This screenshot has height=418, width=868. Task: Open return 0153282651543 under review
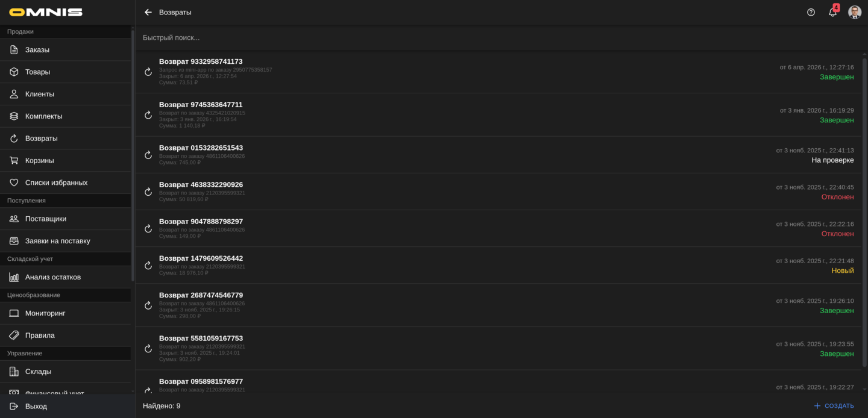tap(201, 148)
